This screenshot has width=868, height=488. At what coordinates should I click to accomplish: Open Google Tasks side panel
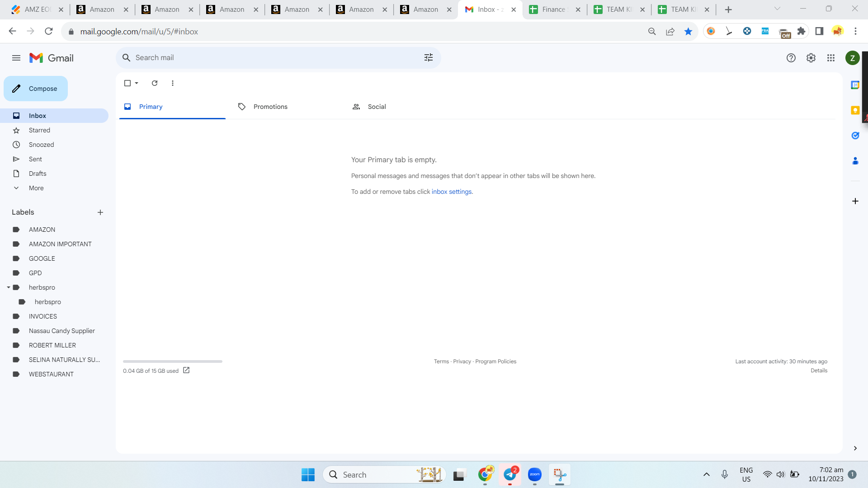pos(855,136)
